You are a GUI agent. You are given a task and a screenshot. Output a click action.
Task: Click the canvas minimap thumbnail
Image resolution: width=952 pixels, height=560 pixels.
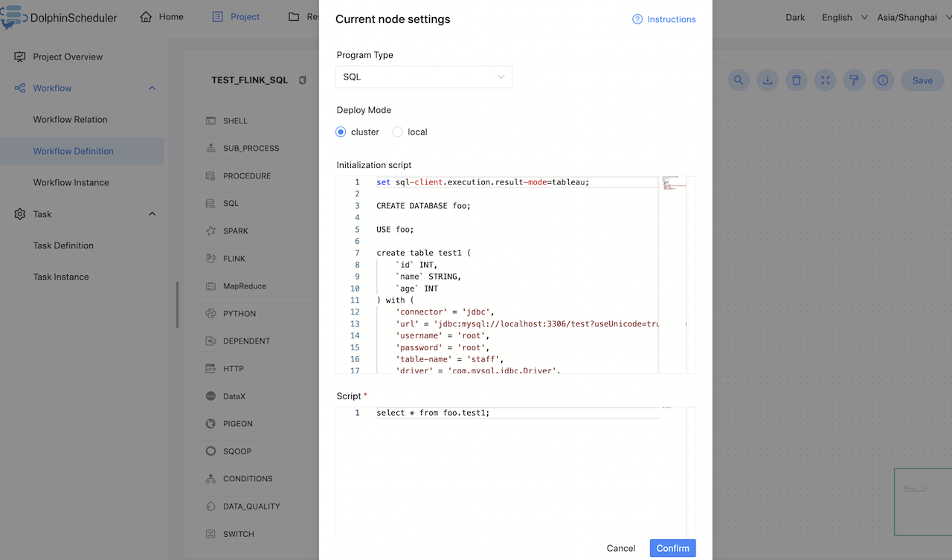pos(922,501)
